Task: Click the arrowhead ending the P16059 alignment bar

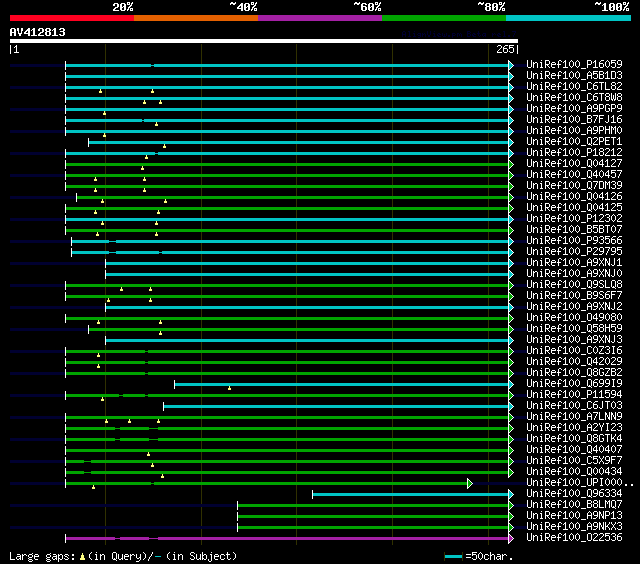Action: (511, 65)
